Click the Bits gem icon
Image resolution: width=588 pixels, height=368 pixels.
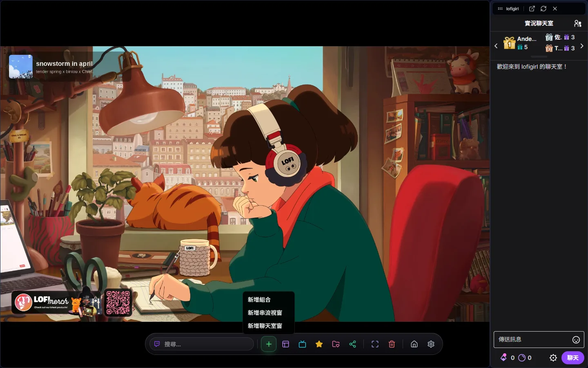pos(504,357)
